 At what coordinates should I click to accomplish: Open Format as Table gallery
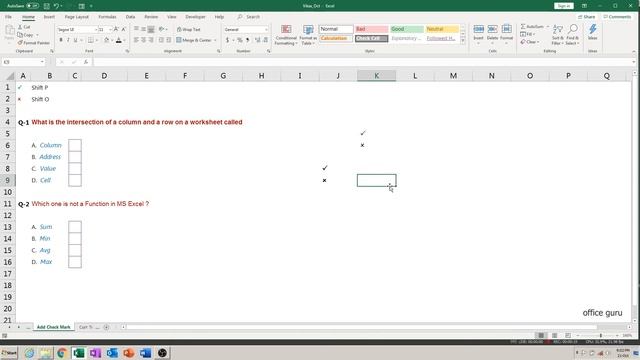pos(308,35)
